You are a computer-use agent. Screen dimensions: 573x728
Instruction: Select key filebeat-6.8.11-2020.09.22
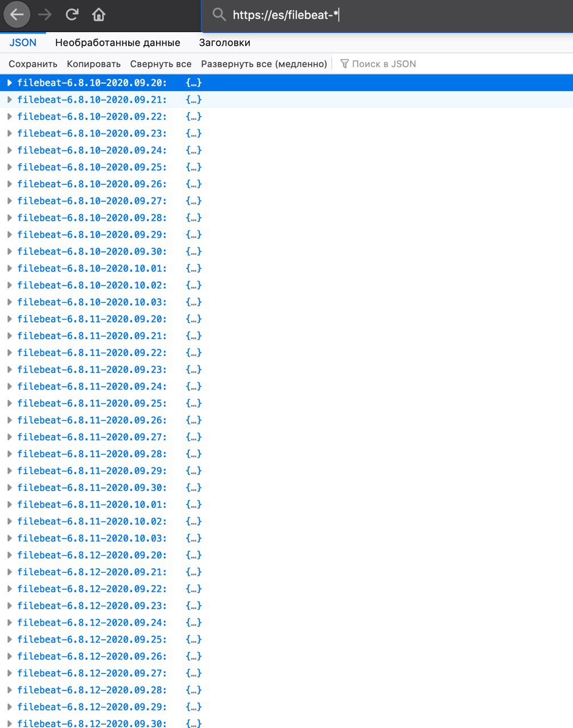[x=92, y=353]
